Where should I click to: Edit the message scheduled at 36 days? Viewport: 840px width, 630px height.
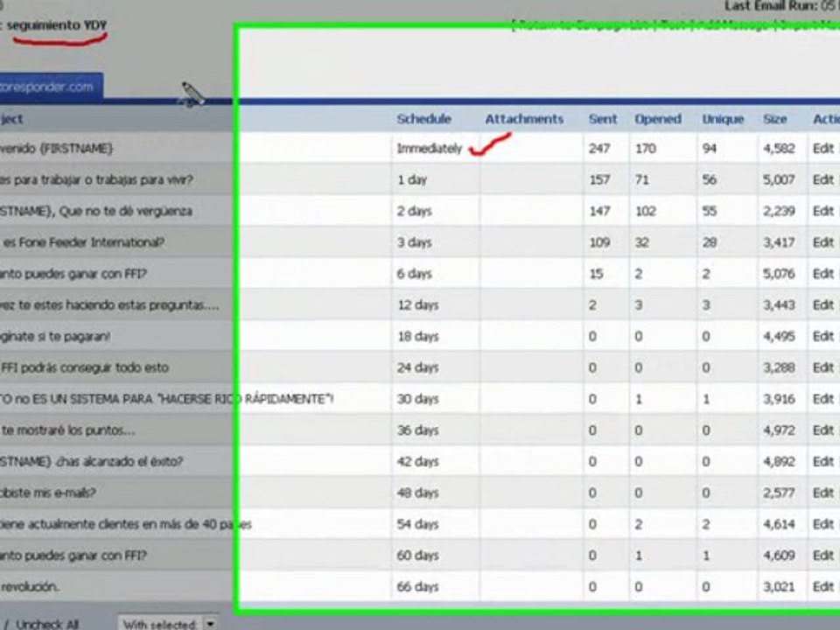[x=822, y=430]
